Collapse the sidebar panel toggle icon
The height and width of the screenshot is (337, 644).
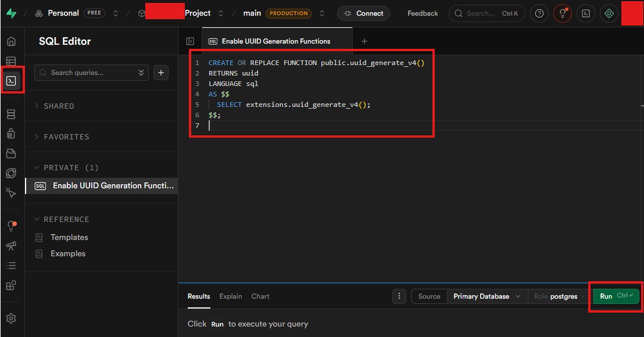click(x=190, y=41)
